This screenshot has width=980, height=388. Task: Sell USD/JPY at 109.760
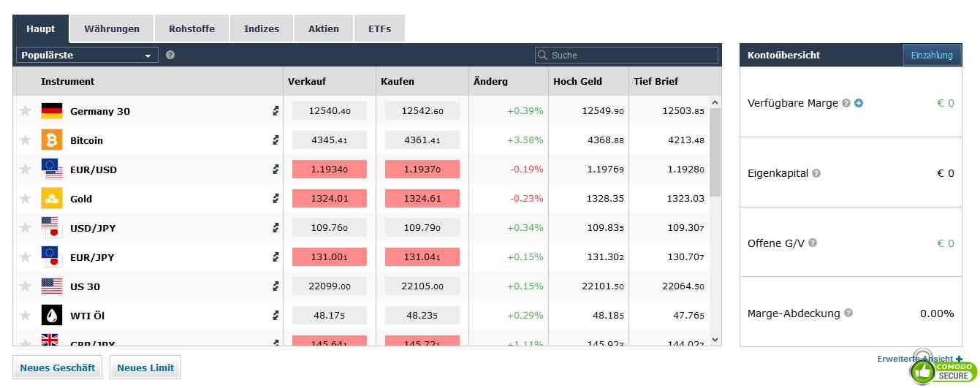click(330, 228)
